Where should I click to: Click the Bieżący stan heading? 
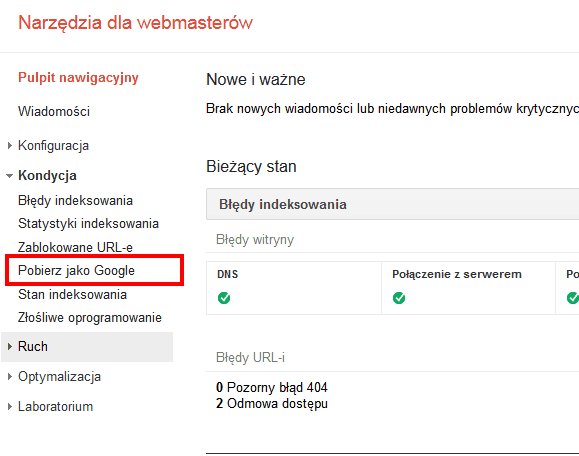251,167
